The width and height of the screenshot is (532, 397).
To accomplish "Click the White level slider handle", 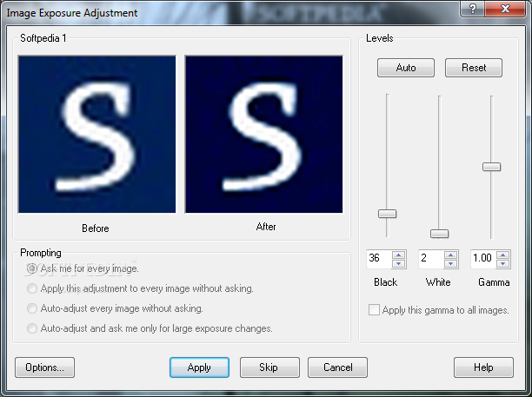I will coord(439,234).
